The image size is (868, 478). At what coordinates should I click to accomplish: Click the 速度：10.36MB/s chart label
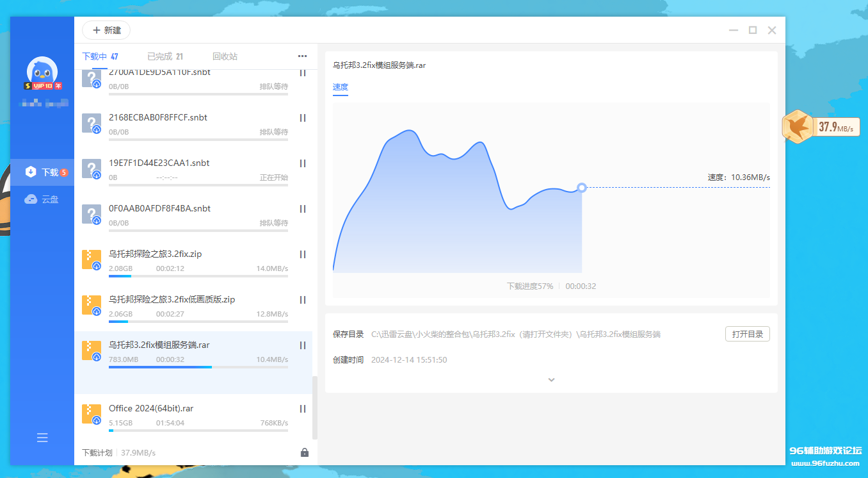[x=739, y=177]
